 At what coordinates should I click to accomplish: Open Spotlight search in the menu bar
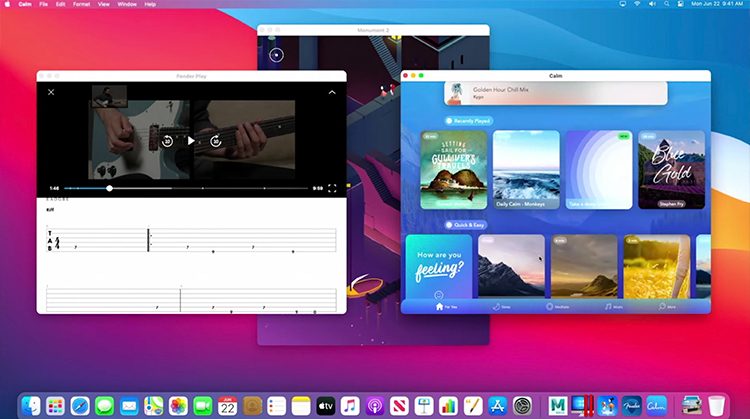pyautogui.click(x=666, y=4)
